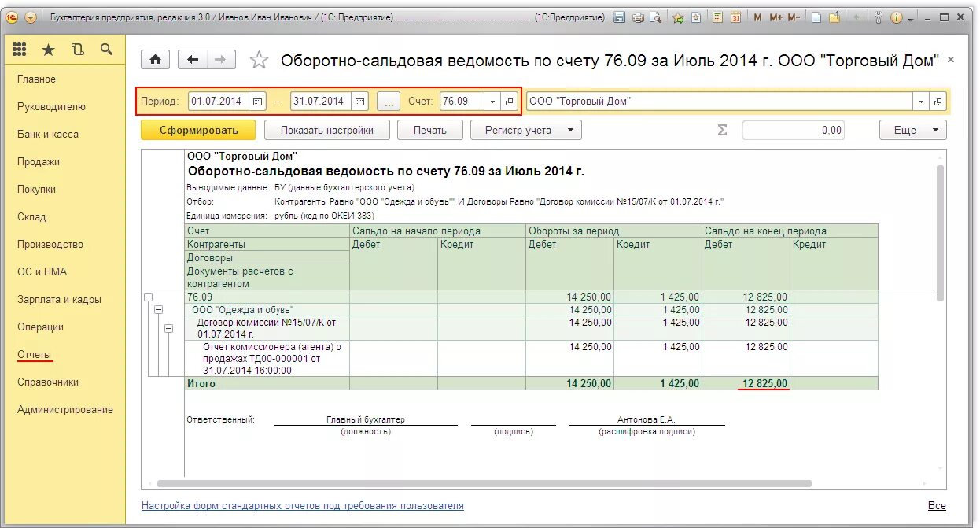The height and width of the screenshot is (528, 980).
Task: Open the Справочники section
Action: click(x=49, y=382)
